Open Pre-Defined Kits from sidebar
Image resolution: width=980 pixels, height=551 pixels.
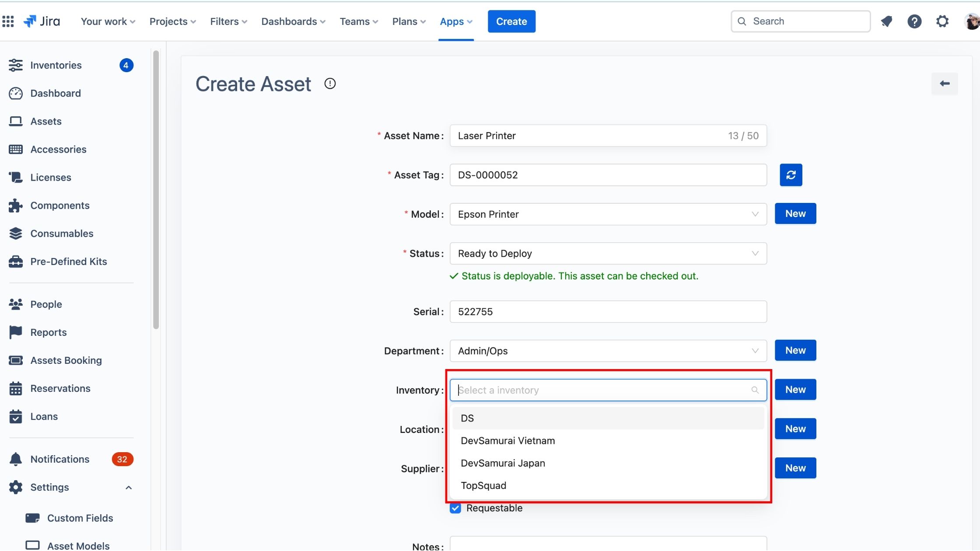click(x=68, y=262)
